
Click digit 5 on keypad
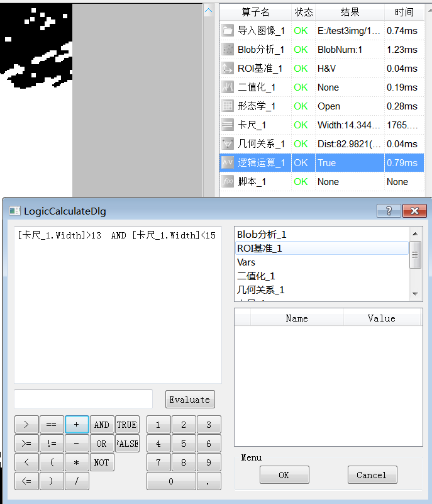tap(184, 444)
